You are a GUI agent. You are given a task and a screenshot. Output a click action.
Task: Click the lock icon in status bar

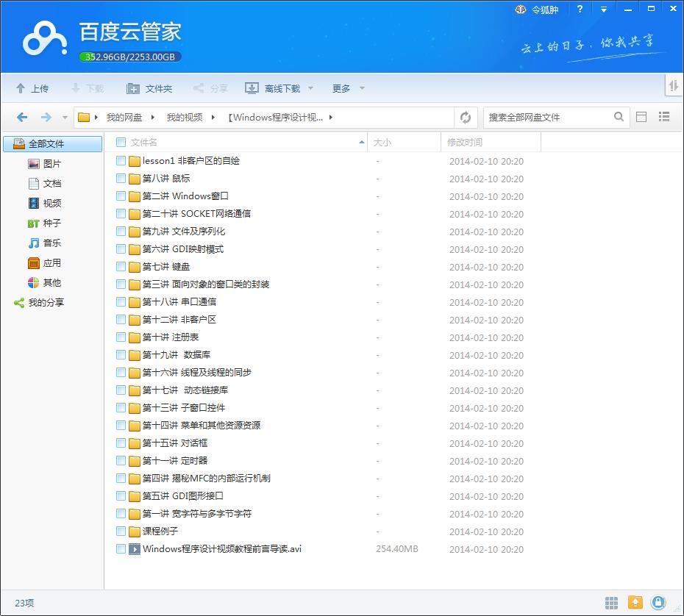[x=658, y=603]
